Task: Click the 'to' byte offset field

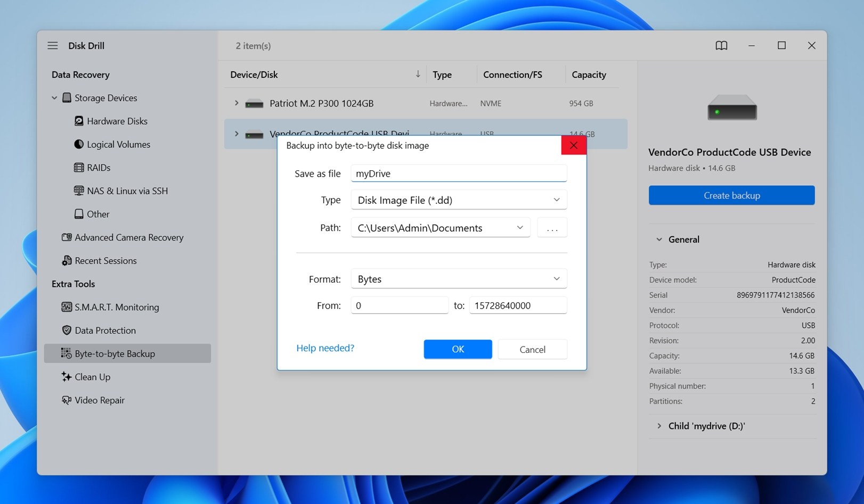Action: tap(518, 305)
